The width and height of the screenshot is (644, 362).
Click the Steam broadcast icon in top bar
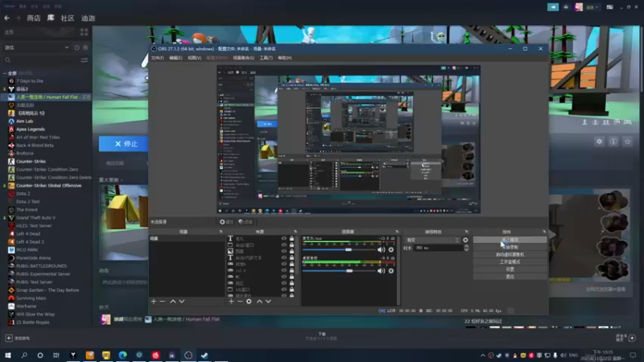(x=553, y=7)
